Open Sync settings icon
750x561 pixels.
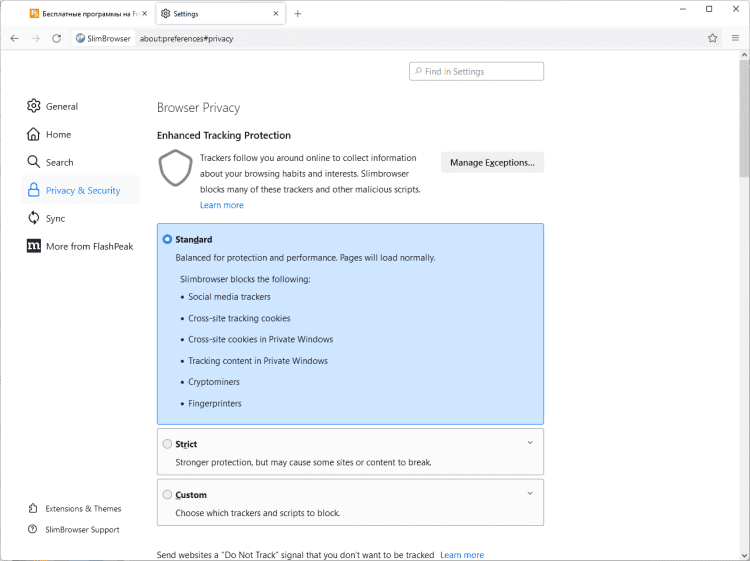[x=34, y=218]
